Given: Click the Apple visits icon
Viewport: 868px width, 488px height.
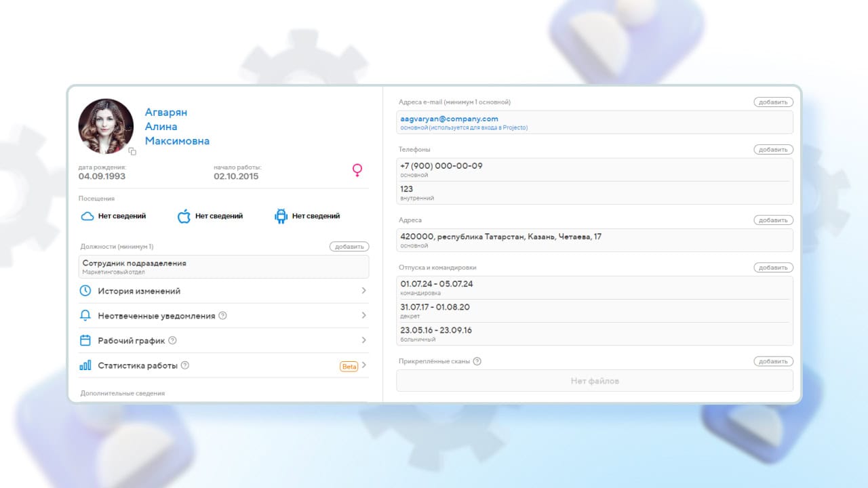Looking at the screenshot, I should click(184, 216).
